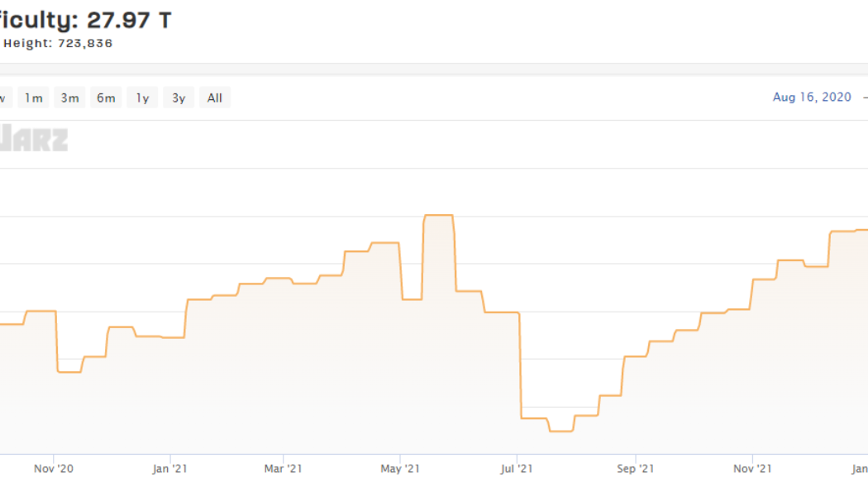Select the 3y time range
The width and height of the screenshot is (868, 496).
177,98
